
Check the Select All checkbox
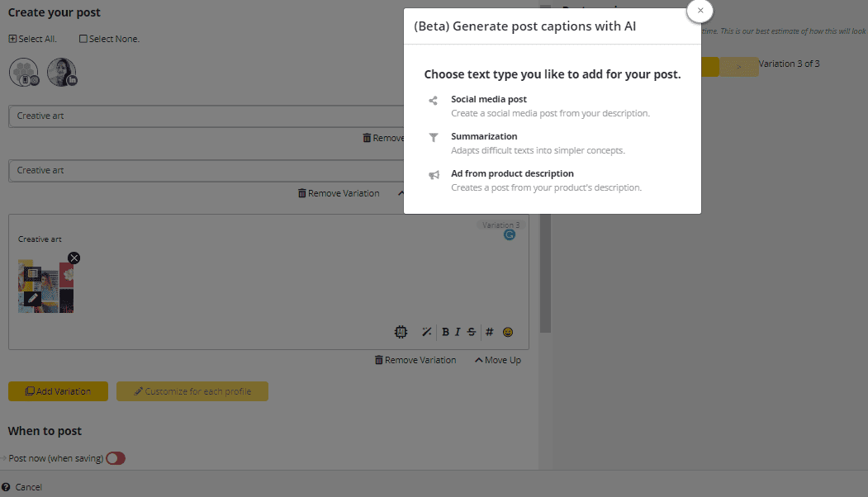point(12,38)
